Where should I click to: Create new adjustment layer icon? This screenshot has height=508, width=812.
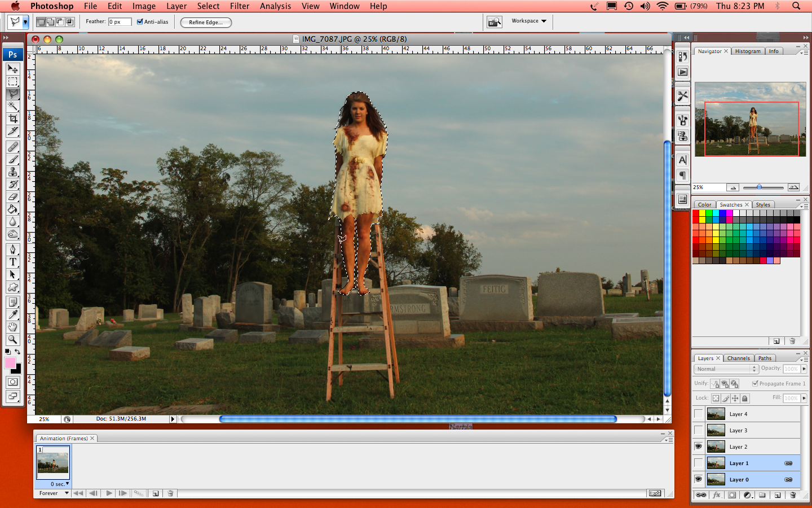(x=747, y=495)
